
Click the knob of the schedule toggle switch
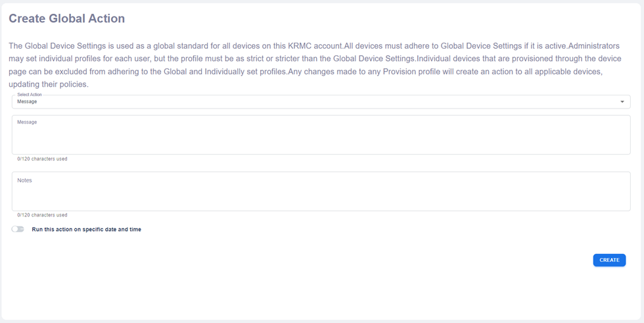[x=14, y=230]
